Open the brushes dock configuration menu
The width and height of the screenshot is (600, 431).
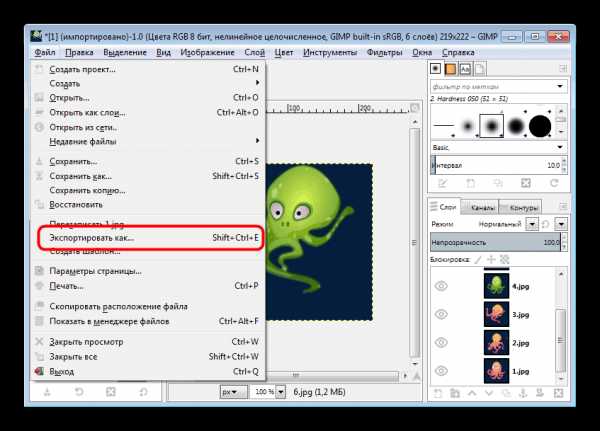[563, 69]
